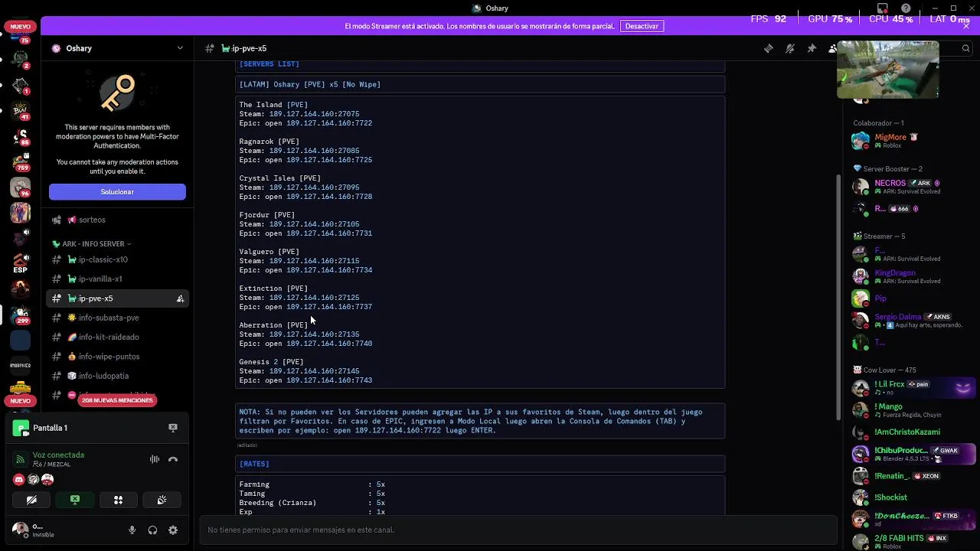The width and height of the screenshot is (980, 551).
Task: Click The Island Steam IP 189.127.164.160:27075
Action: (314, 114)
